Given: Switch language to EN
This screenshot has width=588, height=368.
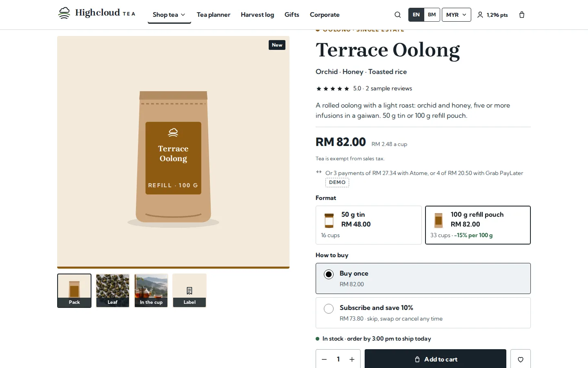Looking at the screenshot, I should click(416, 15).
